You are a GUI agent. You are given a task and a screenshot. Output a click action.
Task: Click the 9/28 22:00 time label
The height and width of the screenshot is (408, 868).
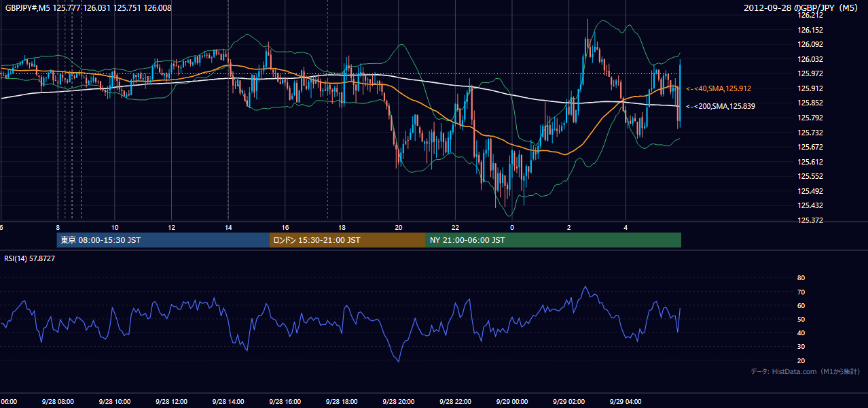point(455,401)
